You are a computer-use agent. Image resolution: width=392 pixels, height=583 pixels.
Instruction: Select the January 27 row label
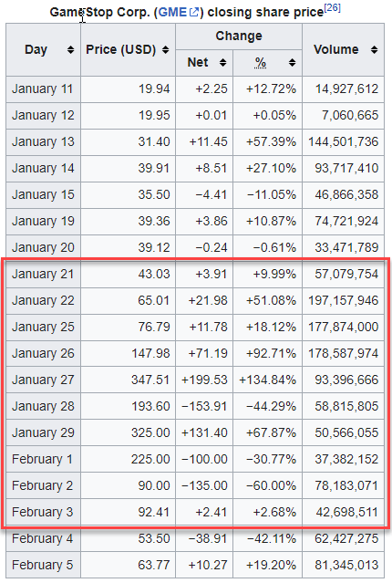pos(43,380)
